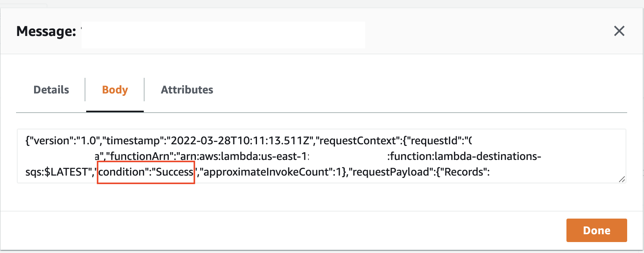
Task: Select the highlighted condition Success text
Action: point(146,172)
